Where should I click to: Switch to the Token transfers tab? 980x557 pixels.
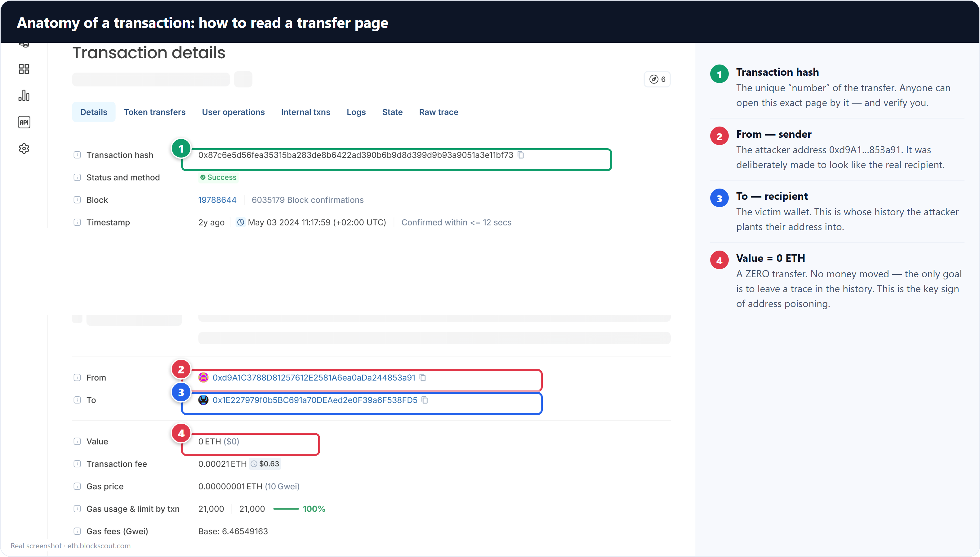(154, 112)
